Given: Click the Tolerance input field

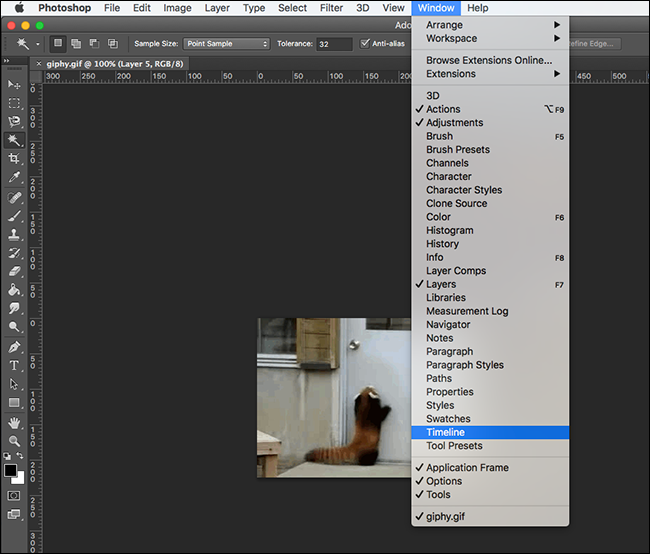Looking at the screenshot, I should coord(334,44).
